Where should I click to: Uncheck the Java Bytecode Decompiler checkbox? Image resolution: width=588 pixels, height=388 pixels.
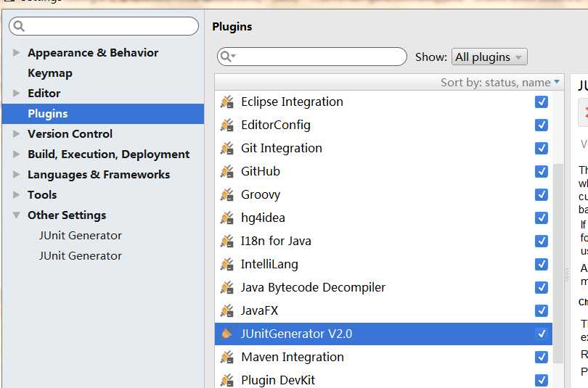point(541,288)
